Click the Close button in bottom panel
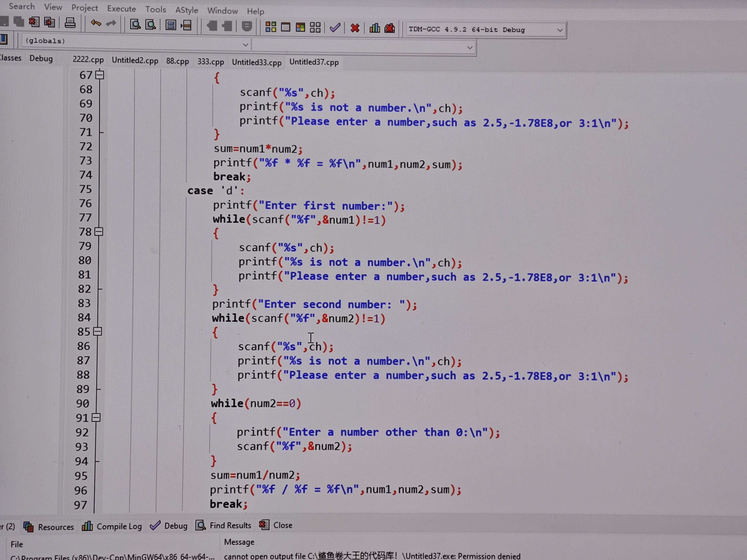The image size is (747, 560). point(276,525)
